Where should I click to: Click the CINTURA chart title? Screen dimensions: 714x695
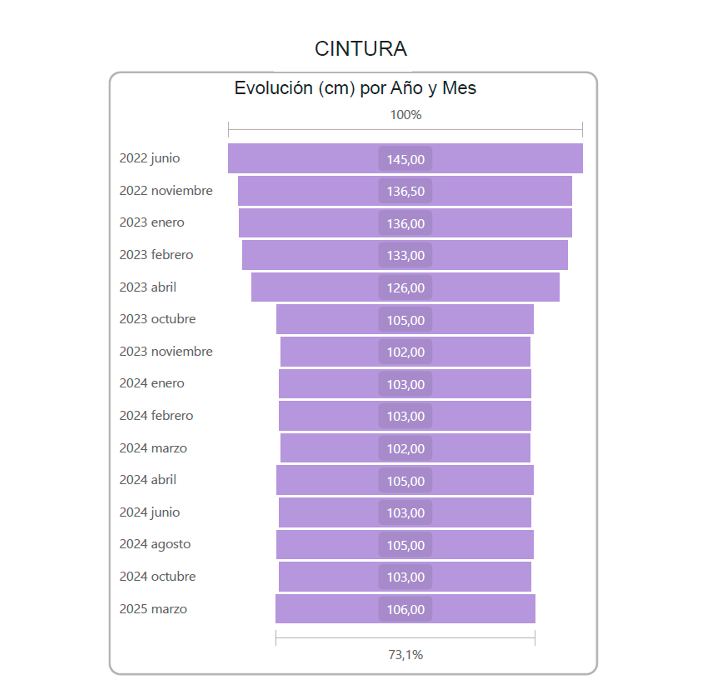click(360, 49)
